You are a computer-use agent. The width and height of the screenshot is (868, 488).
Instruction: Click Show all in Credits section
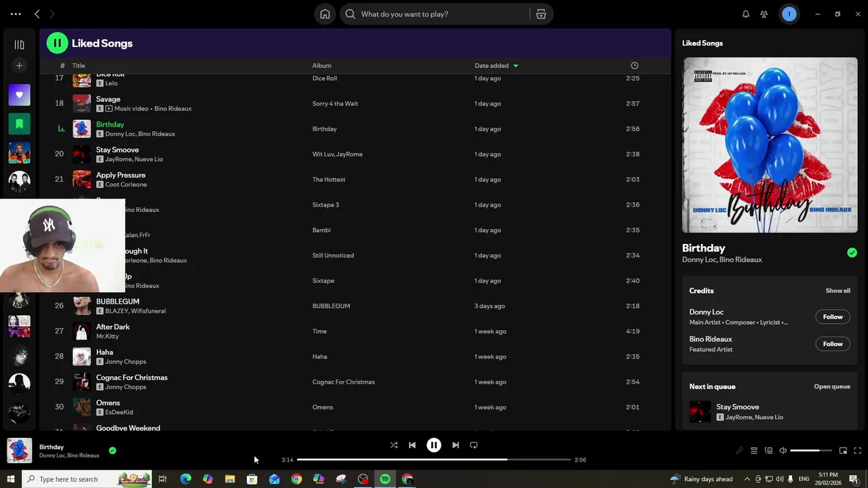[x=837, y=291]
